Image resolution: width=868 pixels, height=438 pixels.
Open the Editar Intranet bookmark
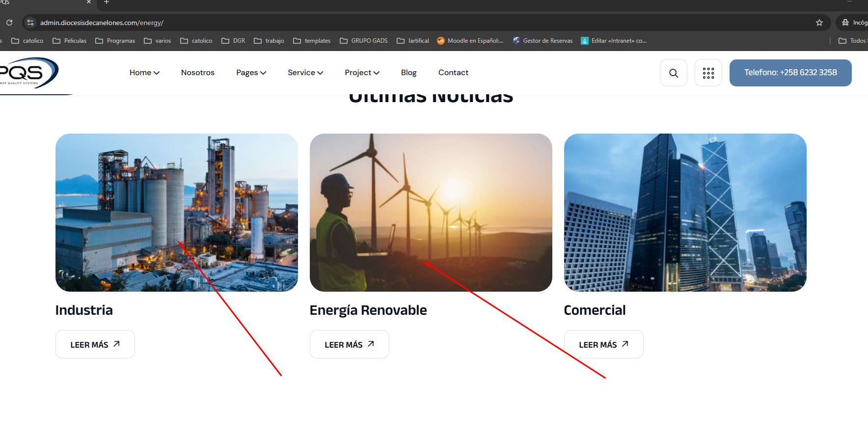[x=614, y=41]
